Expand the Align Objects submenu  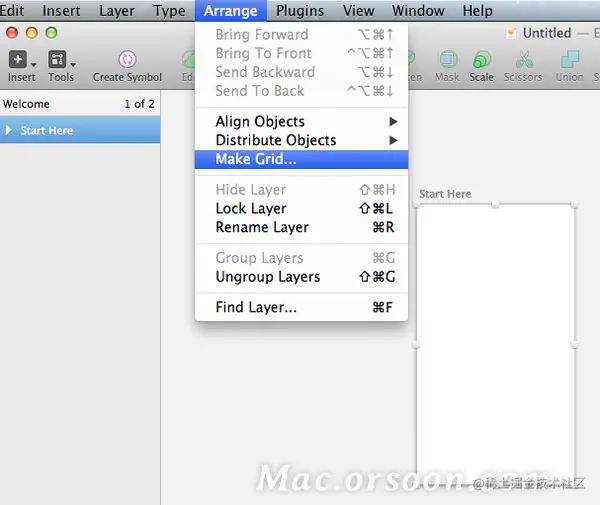[x=301, y=121]
